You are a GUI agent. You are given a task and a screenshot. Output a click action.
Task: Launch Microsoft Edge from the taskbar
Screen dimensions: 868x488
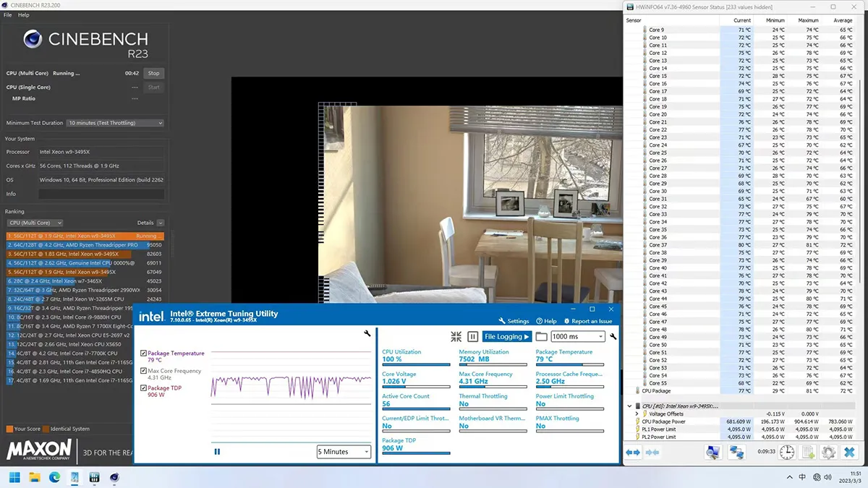54,477
